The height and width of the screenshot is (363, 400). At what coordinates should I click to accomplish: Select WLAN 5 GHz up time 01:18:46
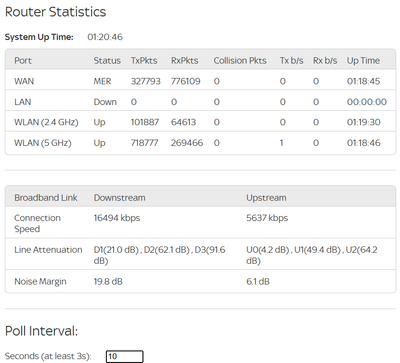[x=364, y=143]
